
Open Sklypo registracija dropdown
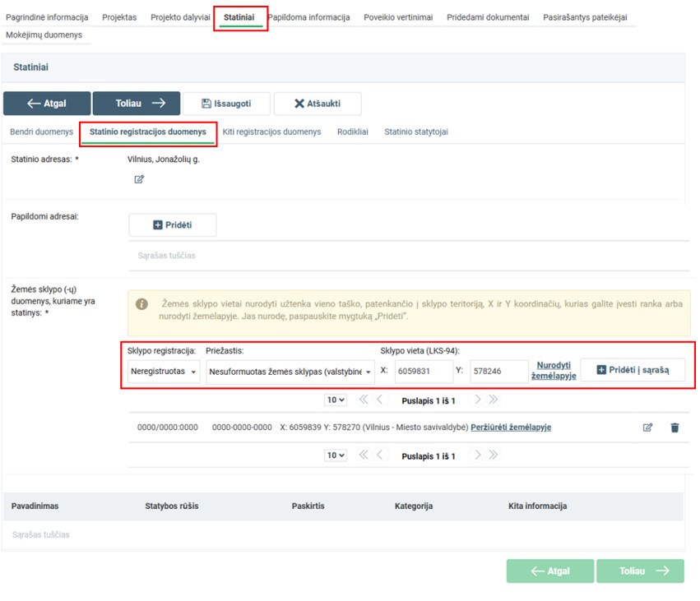(165, 372)
